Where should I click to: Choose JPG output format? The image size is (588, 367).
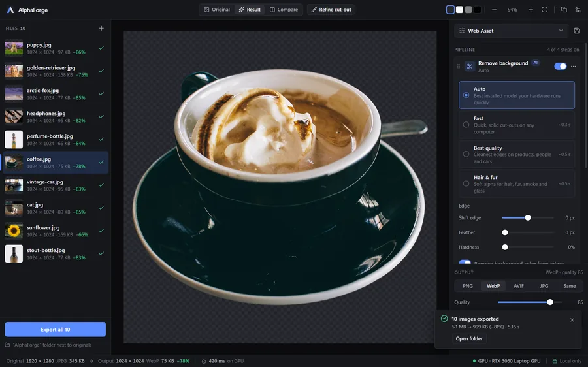coord(544,286)
